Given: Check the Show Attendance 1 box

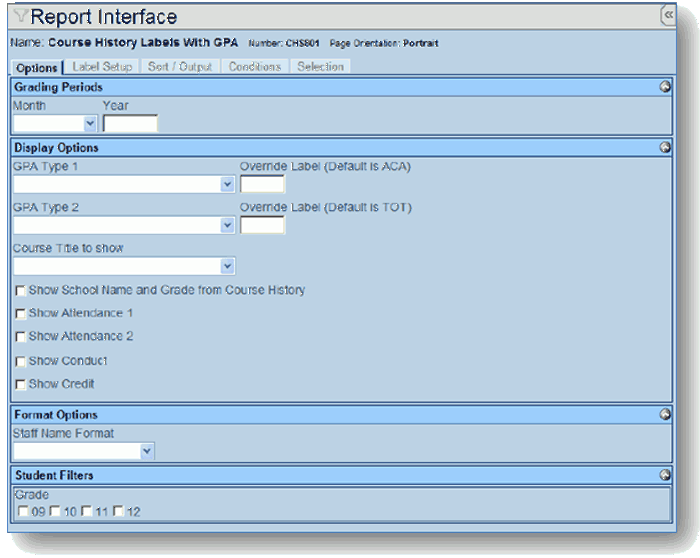Looking at the screenshot, I should coord(21,314).
